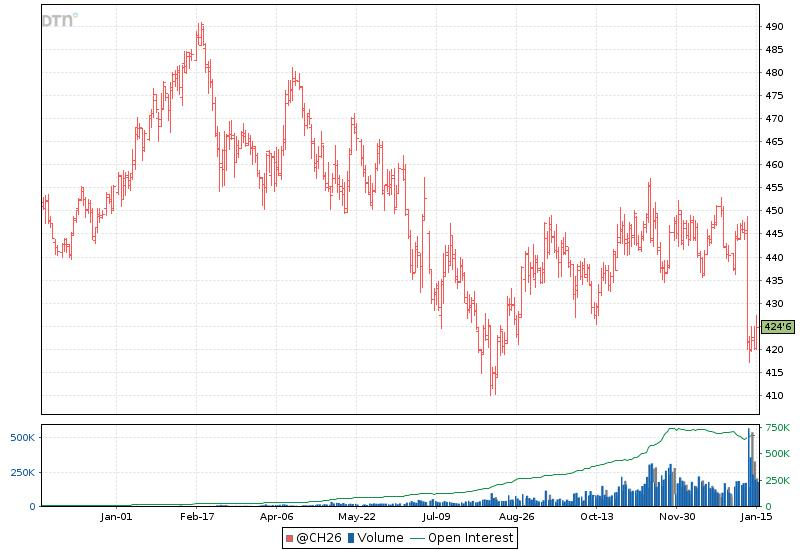Screen dimensions: 800x550
Task: Click the 445 price axis label
Action: (774, 234)
